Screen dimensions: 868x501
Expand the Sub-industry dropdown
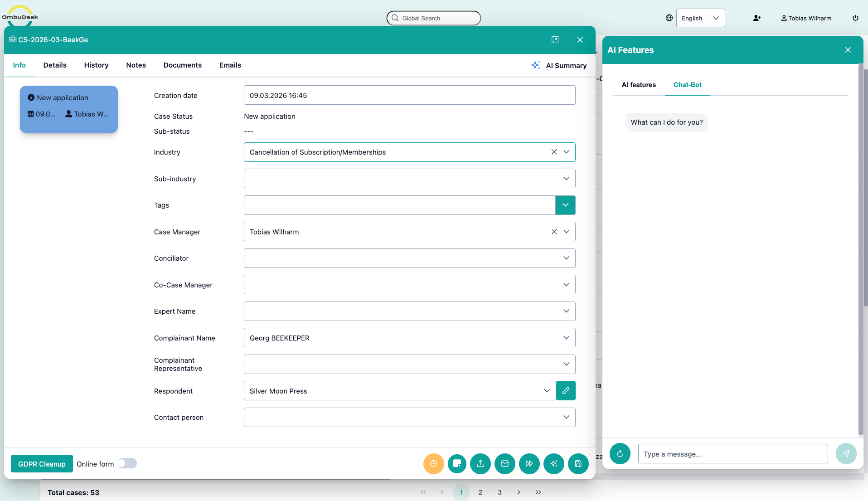pos(566,179)
